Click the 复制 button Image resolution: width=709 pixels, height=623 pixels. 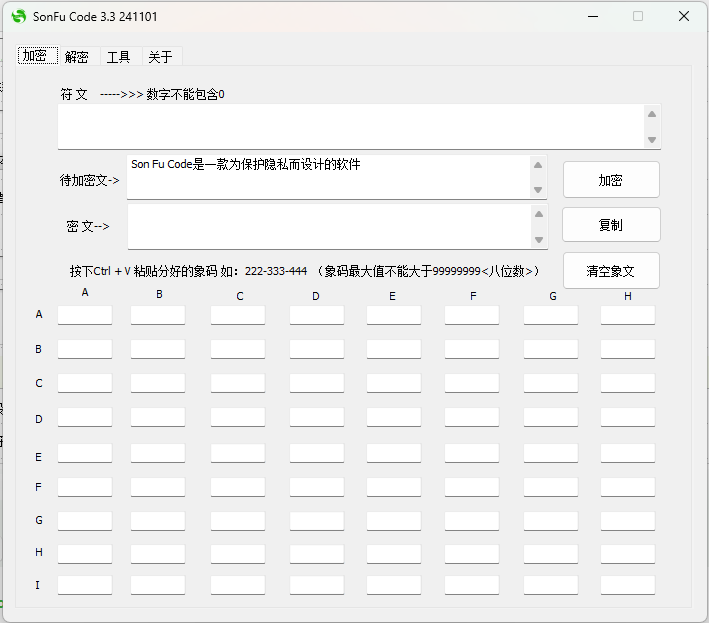pyautogui.click(x=610, y=225)
